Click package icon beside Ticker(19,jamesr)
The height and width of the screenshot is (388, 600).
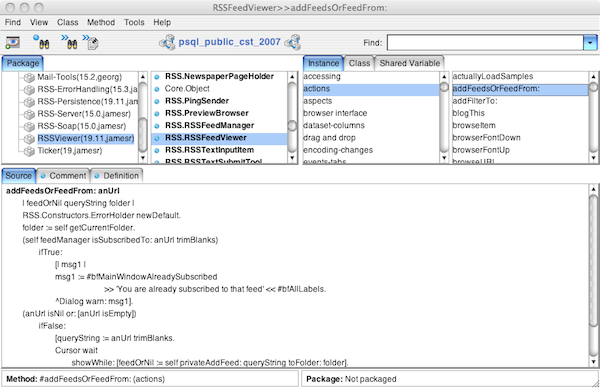pos(29,151)
